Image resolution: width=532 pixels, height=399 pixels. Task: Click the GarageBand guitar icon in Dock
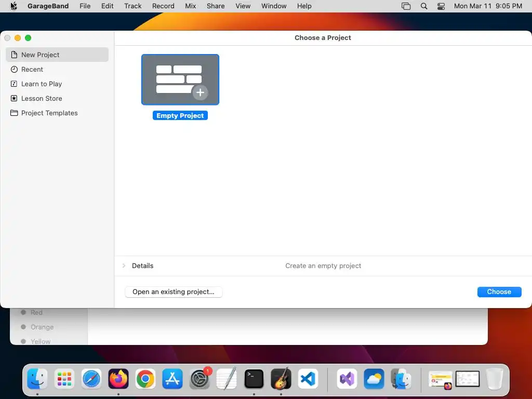(x=281, y=379)
